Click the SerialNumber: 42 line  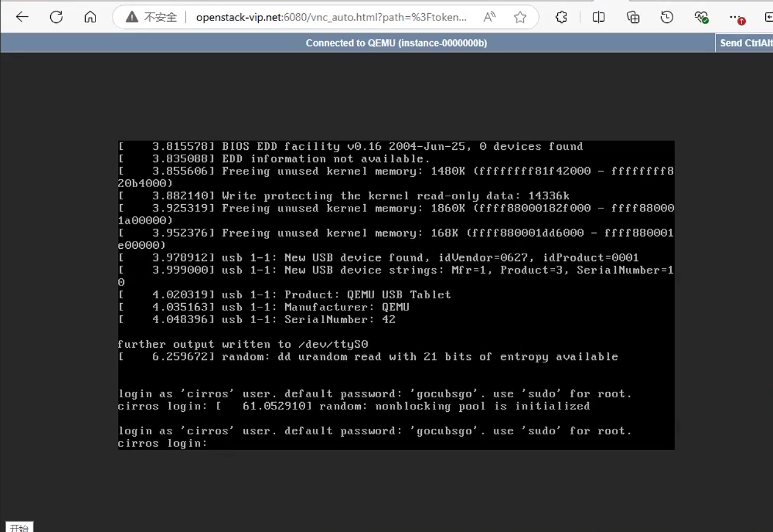[x=257, y=319]
